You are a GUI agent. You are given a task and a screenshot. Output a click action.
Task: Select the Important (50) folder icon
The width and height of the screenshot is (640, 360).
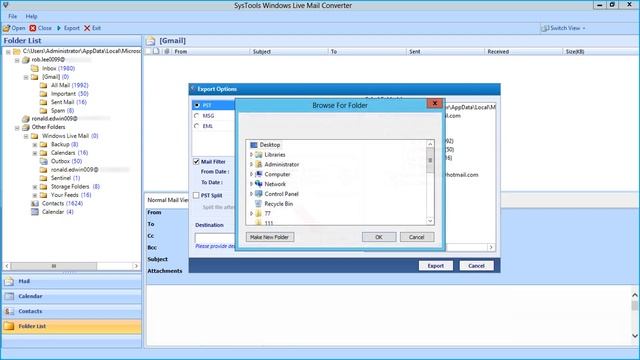(43, 94)
